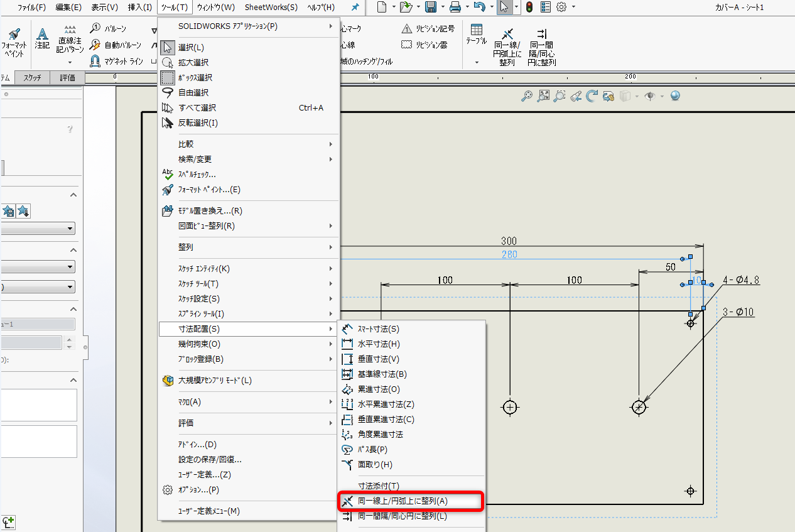Select Smart Dimension (スマート寸法) from submenu
The height and width of the screenshot is (532, 795).
[x=378, y=329]
